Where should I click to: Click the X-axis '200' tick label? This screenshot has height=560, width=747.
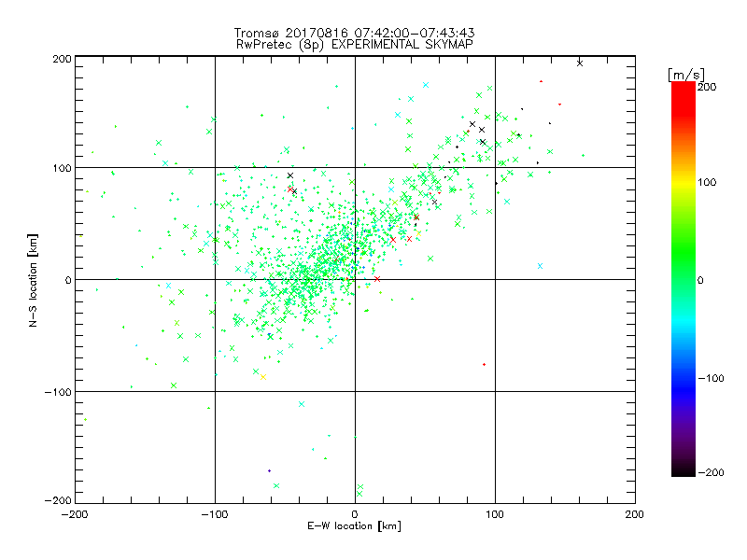click(635, 514)
